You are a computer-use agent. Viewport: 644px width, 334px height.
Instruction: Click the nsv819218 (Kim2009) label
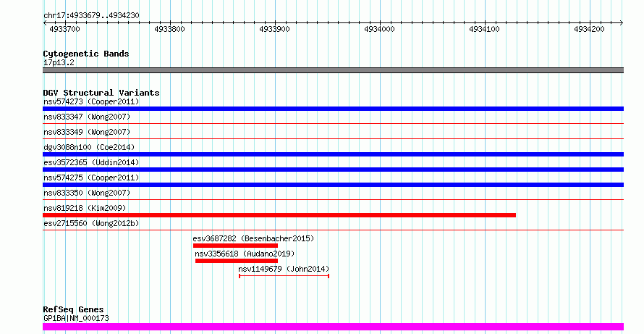[85, 208]
